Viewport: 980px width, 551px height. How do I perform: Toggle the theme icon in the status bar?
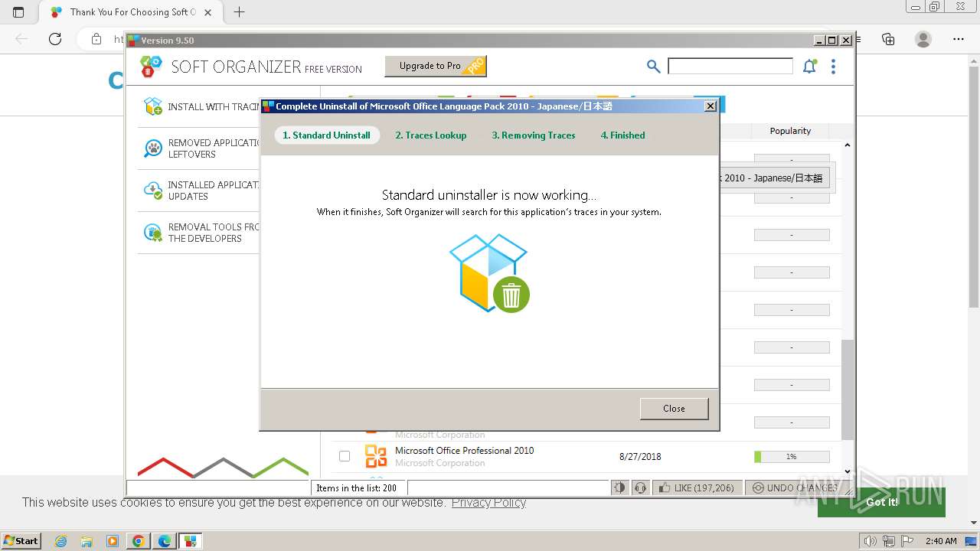pos(619,487)
